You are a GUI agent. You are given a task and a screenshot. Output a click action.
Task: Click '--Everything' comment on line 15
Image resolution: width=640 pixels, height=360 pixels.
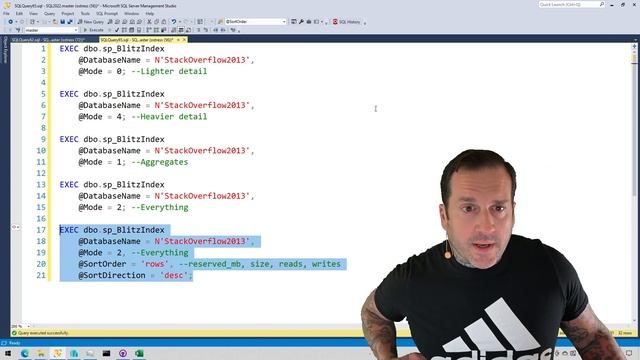pos(160,207)
